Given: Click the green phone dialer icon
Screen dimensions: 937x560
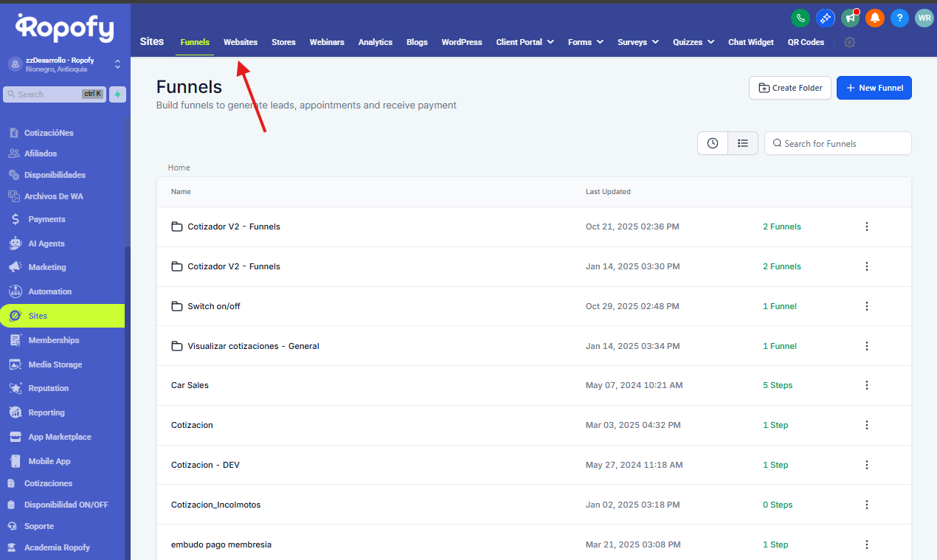Looking at the screenshot, I should click(800, 18).
